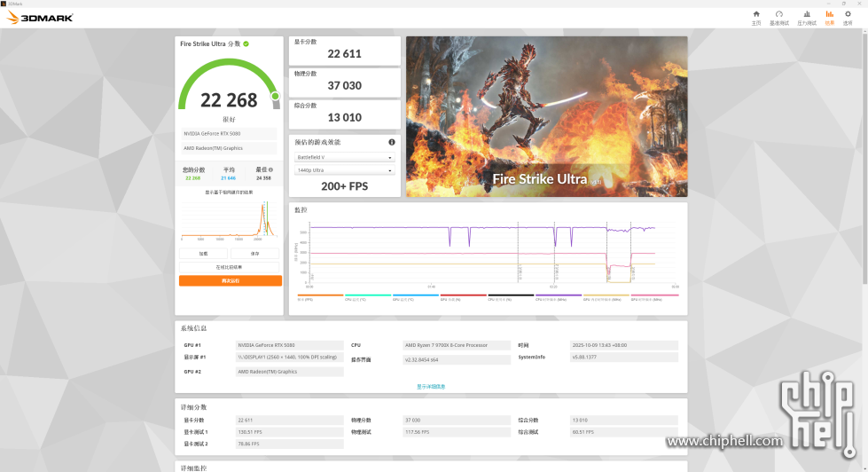Click the orange Run Again (再次运行) button
The image size is (868, 472).
[230, 280]
